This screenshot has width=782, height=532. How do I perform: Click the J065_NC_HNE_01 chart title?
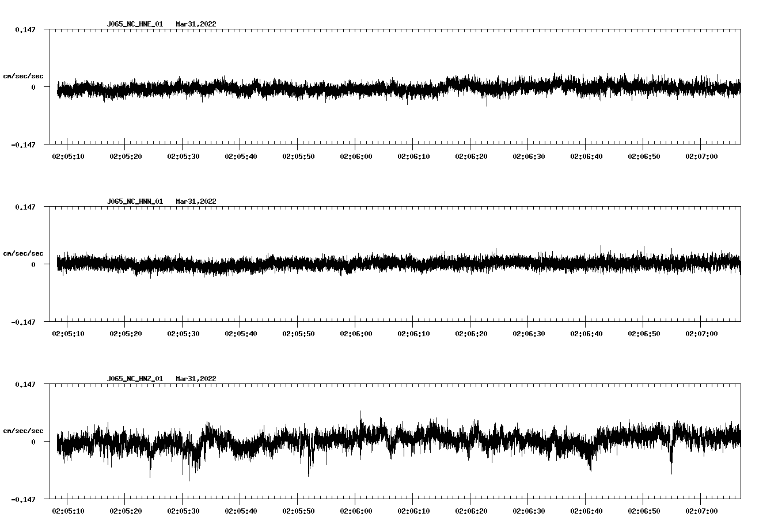(x=135, y=24)
